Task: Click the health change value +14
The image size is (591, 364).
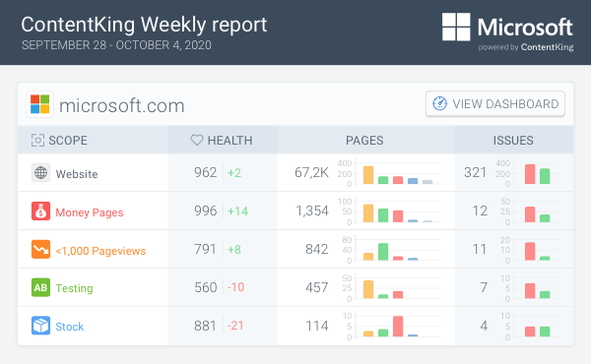Action: point(237,212)
